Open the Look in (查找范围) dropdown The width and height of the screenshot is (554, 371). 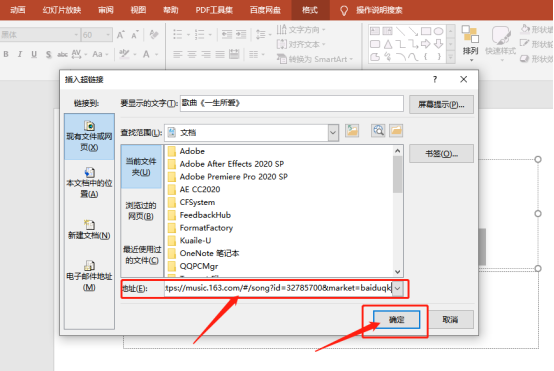(x=333, y=132)
